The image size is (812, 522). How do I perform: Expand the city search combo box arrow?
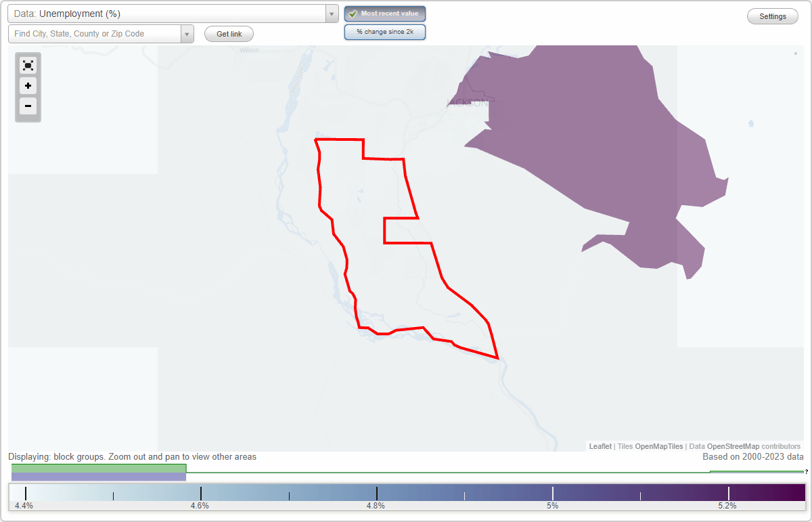click(x=187, y=34)
